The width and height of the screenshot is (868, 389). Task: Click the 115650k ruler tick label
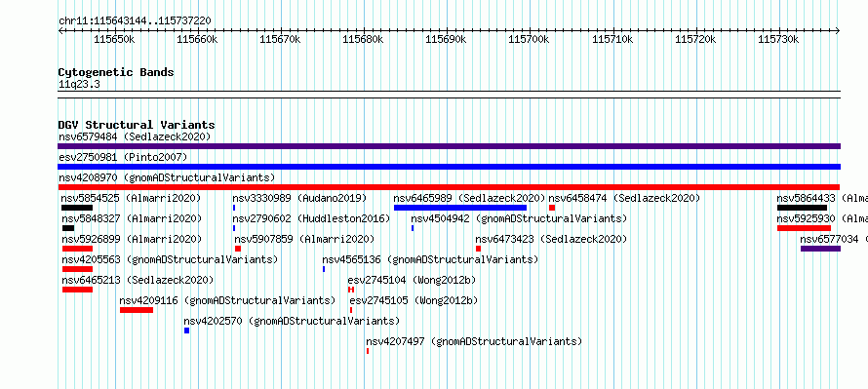[x=114, y=39]
